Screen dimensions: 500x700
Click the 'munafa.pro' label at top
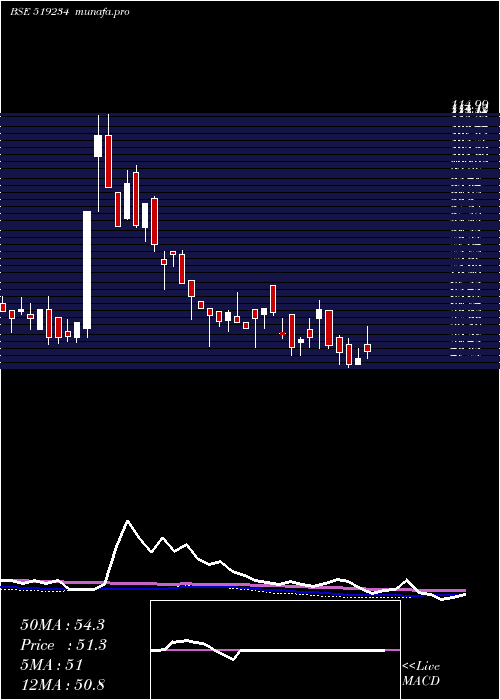(103, 12)
